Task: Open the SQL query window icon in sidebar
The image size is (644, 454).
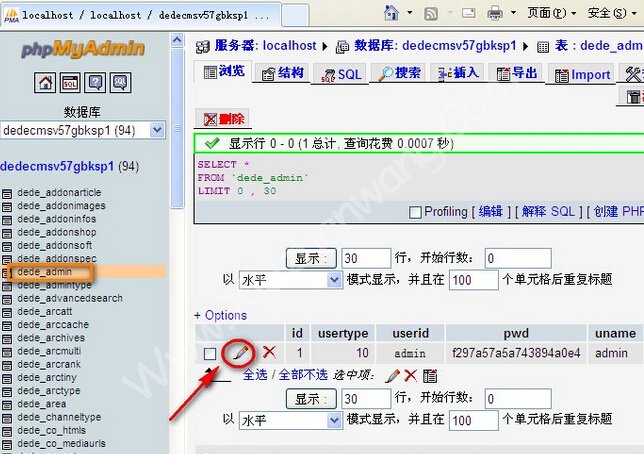Action: click(x=70, y=83)
